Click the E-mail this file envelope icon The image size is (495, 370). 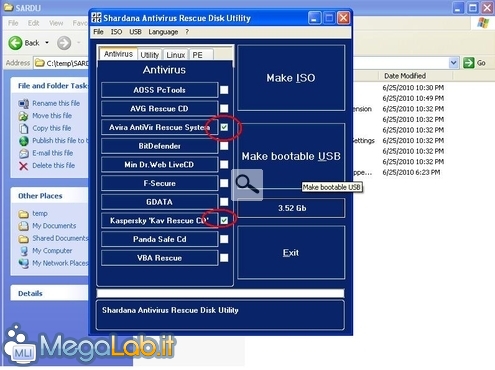click(23, 153)
